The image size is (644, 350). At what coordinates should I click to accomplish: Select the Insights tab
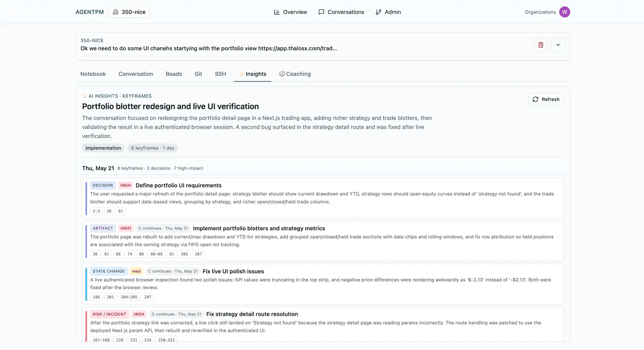(x=253, y=74)
